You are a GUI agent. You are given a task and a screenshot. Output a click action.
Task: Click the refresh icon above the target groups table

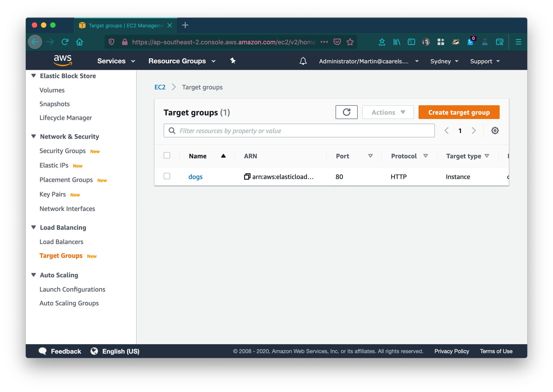click(x=346, y=112)
